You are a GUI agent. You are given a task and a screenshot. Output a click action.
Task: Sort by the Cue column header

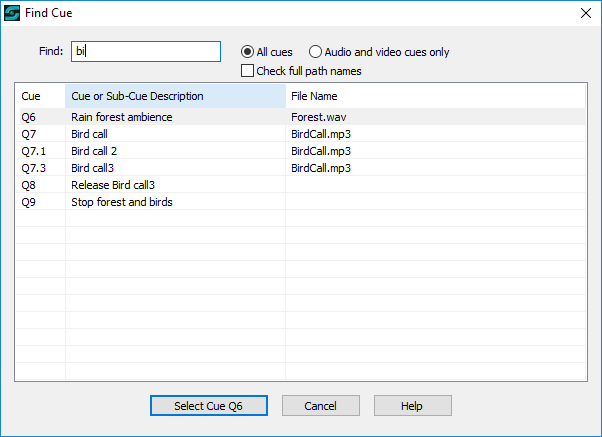coord(41,96)
